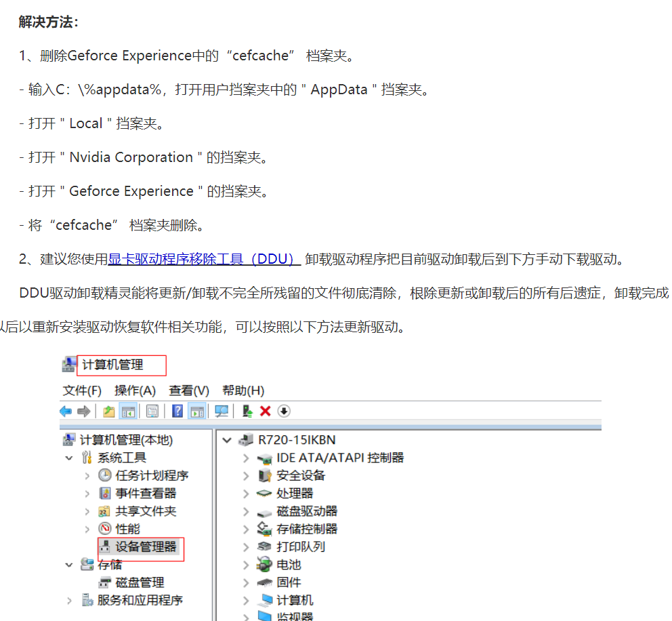Expand the 服务和应用程序 node
672x621 pixels.
pyautogui.click(x=69, y=601)
